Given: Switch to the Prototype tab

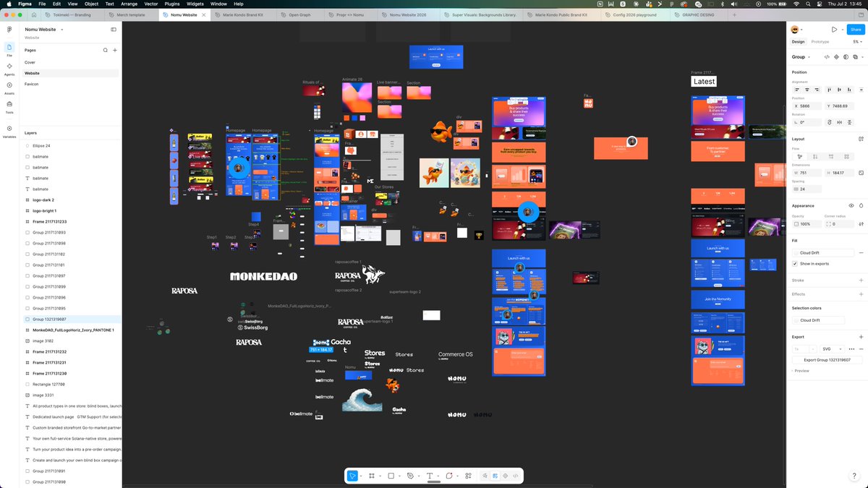Looking at the screenshot, I should pyautogui.click(x=820, y=42).
